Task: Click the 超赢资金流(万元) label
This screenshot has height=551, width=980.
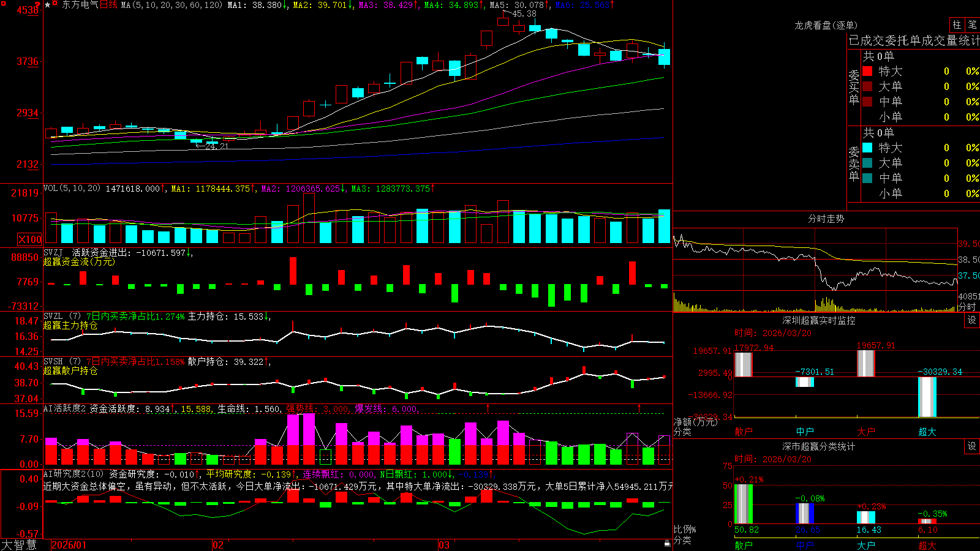Action: 79,261
